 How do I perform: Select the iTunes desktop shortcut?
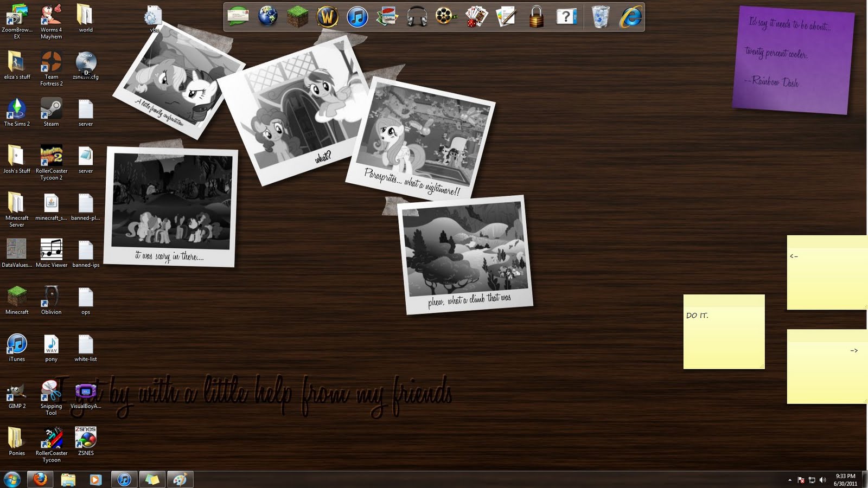pos(17,347)
